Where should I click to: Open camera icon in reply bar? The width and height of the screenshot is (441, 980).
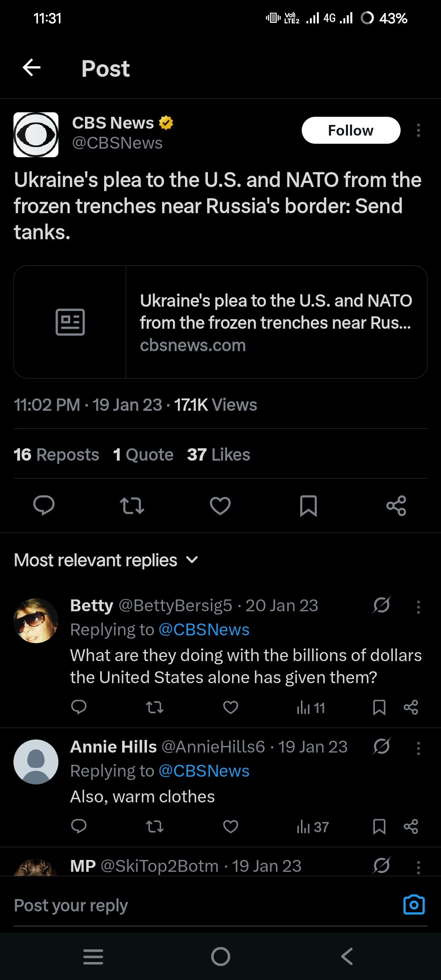click(414, 905)
